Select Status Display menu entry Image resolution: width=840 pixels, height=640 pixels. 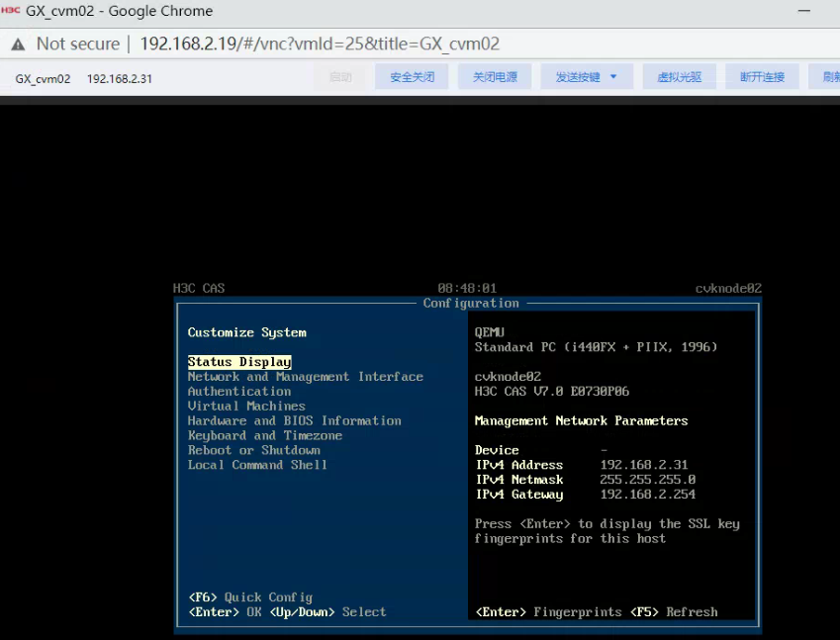point(239,362)
